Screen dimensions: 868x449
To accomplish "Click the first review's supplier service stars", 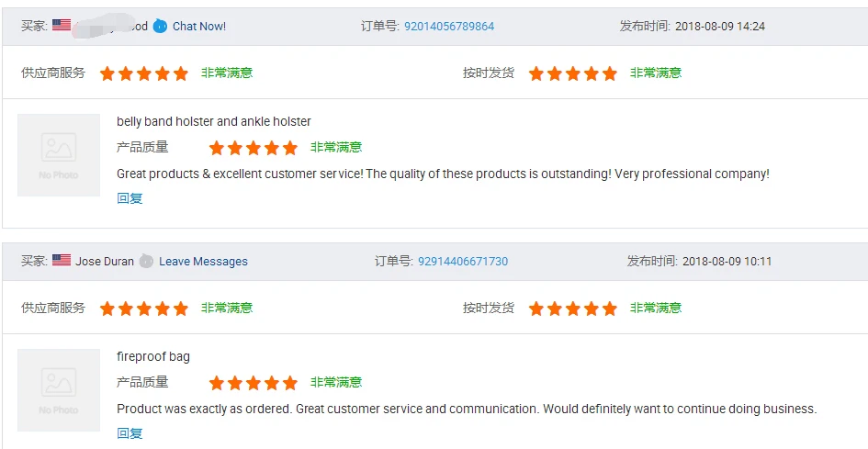I will pyautogui.click(x=144, y=73).
